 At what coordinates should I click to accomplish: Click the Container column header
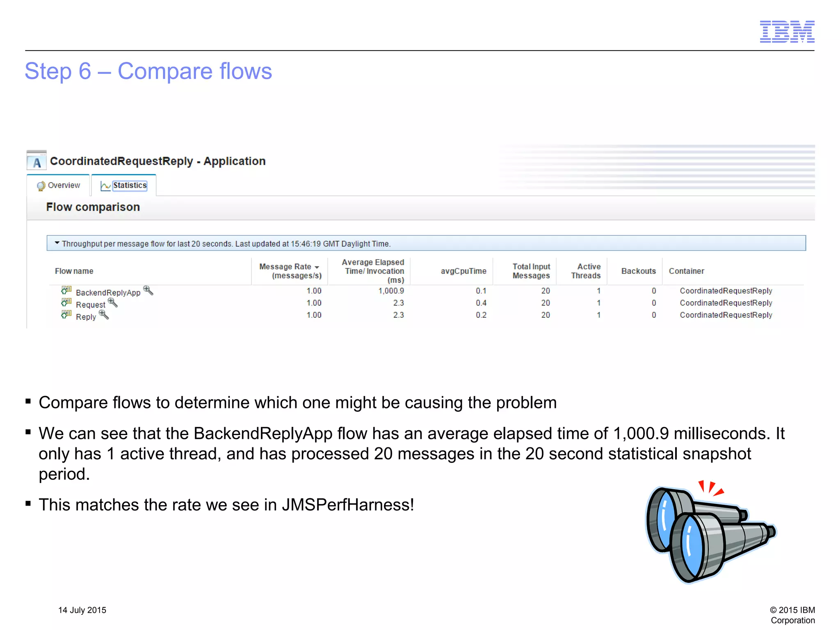point(687,271)
